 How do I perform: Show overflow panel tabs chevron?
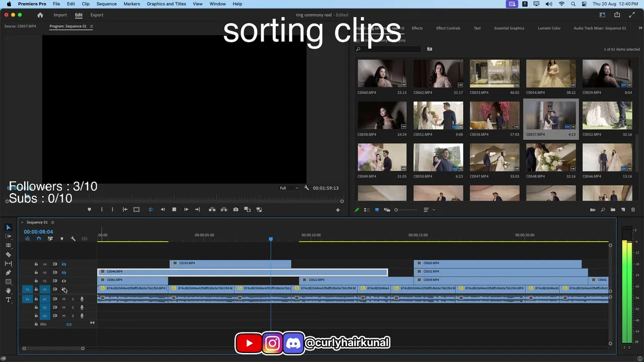640,28
